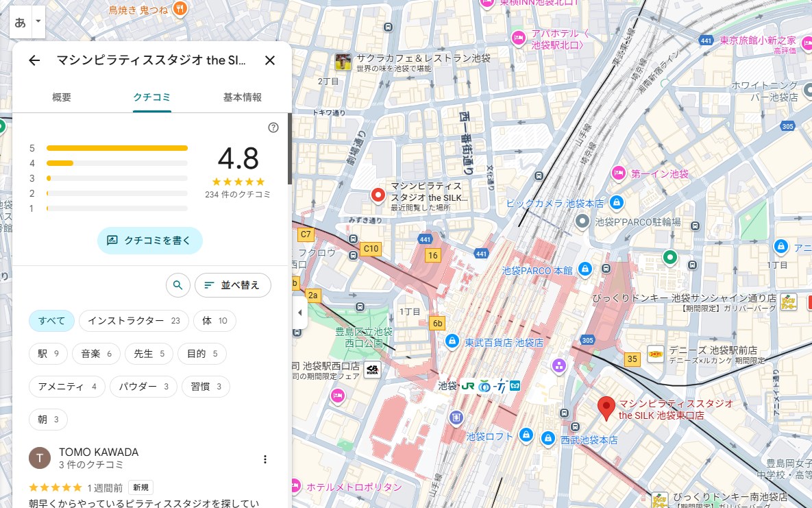Click the クチコミを書く button
The height and width of the screenshot is (508, 812).
pos(149,241)
